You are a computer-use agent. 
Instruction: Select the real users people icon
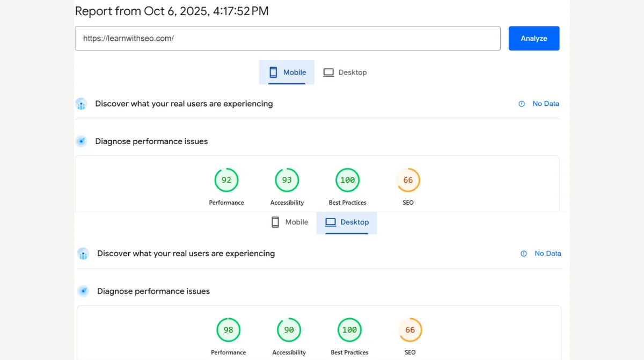(81, 104)
